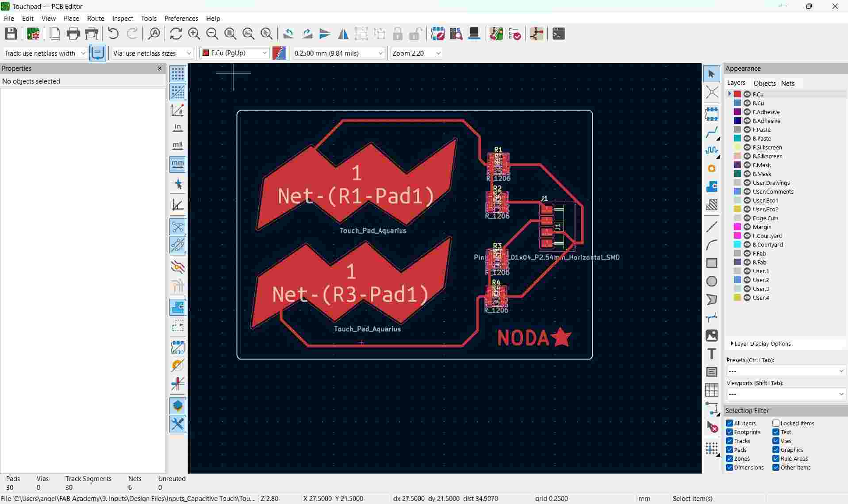Switch to the Nets tab in Appearance
Image resolution: width=848 pixels, height=504 pixels.
(x=788, y=83)
